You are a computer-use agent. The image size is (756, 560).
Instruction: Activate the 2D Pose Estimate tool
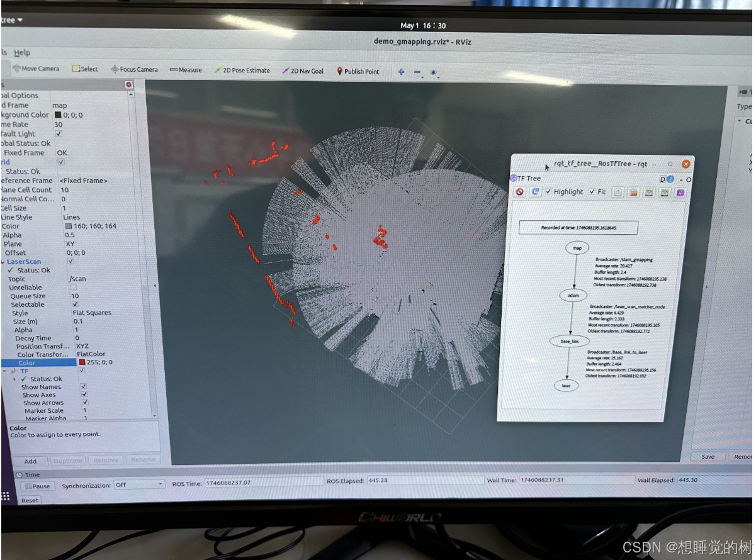click(245, 71)
